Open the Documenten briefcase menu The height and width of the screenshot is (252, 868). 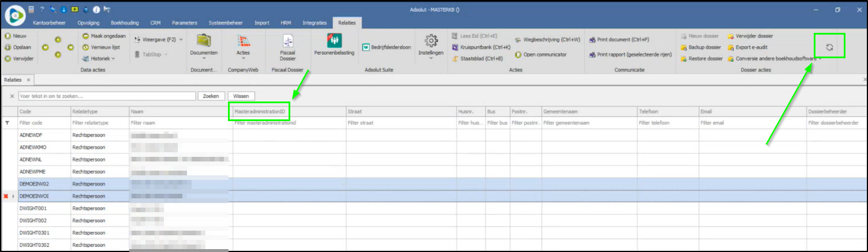pos(204,46)
